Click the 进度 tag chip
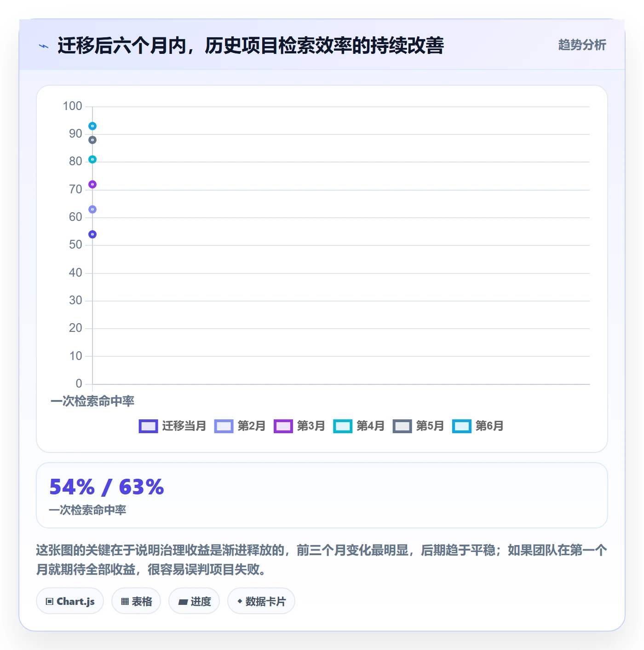Viewport: 644px width, 650px height. [x=194, y=601]
